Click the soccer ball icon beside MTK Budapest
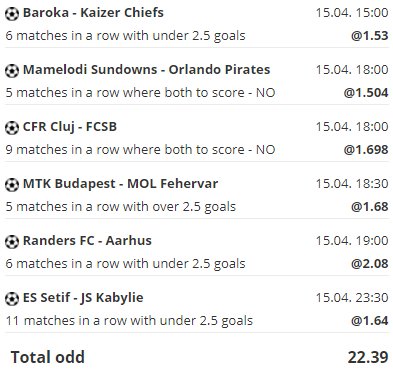This screenshot has width=393, height=375. click(12, 185)
